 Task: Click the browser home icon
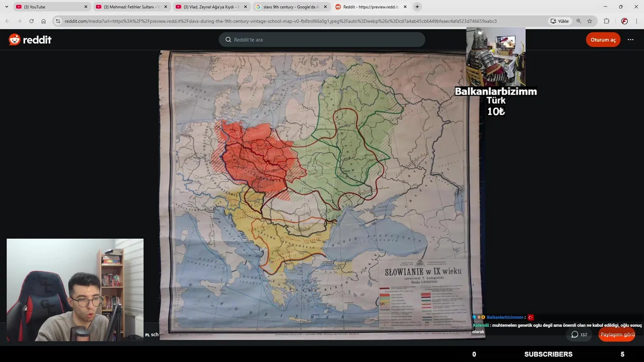pos(44,21)
